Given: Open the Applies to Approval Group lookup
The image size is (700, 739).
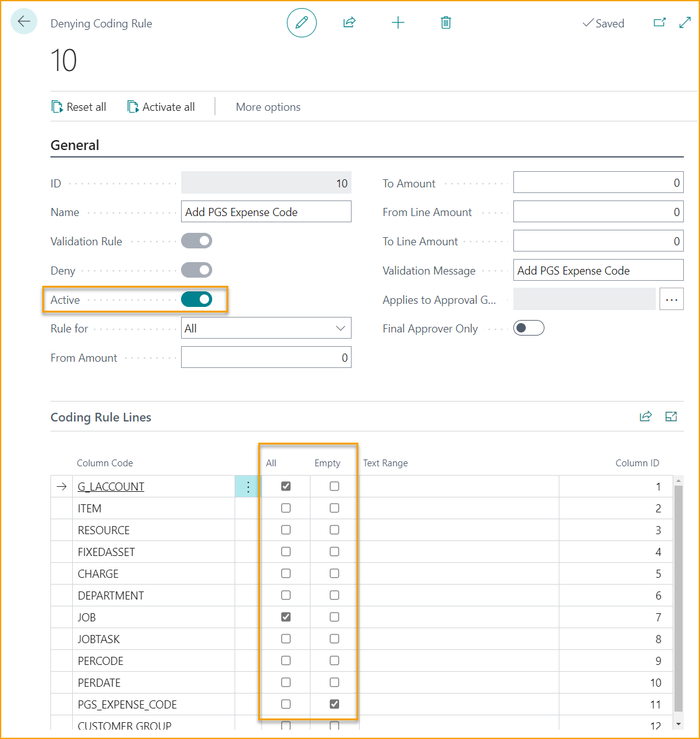Looking at the screenshot, I should point(671,299).
